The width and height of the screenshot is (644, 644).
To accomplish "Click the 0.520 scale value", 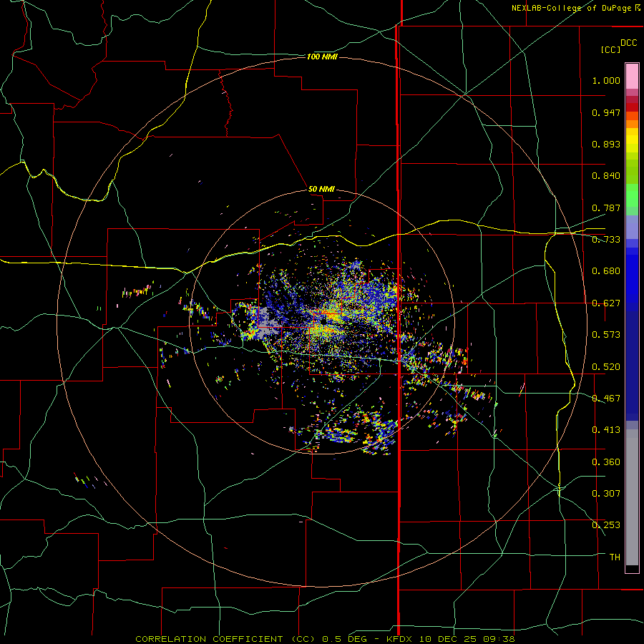I will point(606,367).
